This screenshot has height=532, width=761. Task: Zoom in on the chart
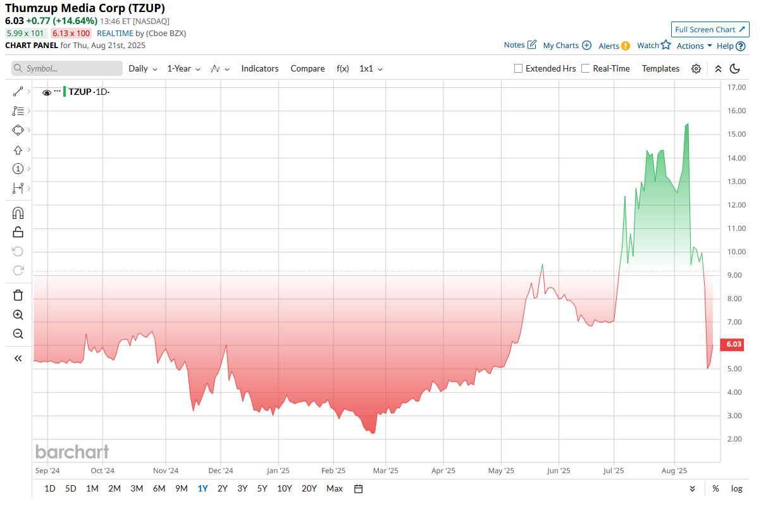coord(18,315)
